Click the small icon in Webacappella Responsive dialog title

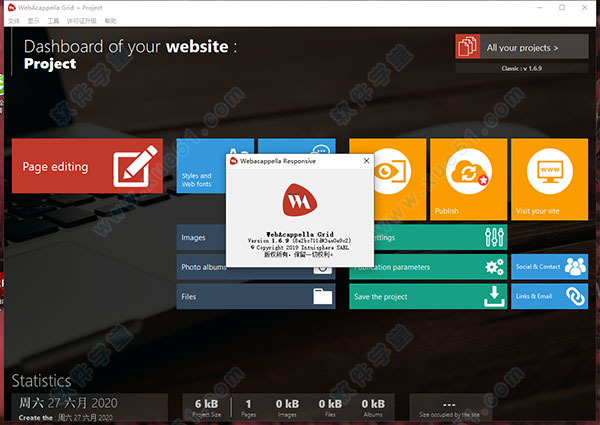(x=233, y=161)
